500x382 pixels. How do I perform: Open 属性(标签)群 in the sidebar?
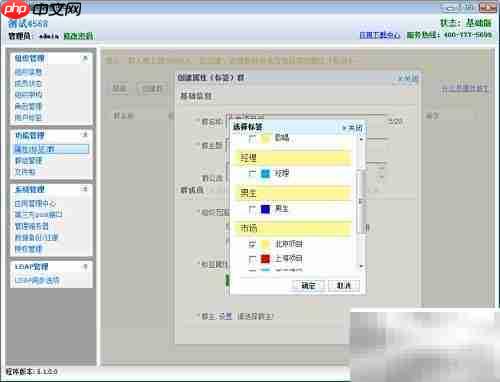51,149
